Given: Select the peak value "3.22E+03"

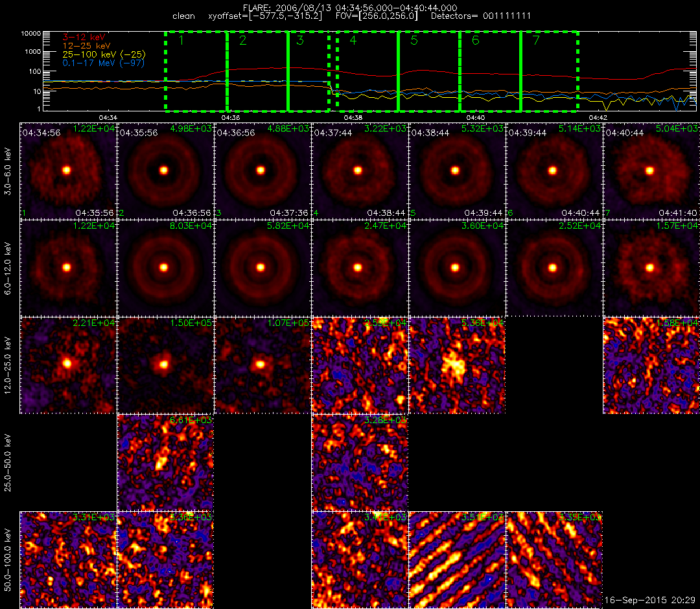Looking at the screenshot, I should [385, 128].
